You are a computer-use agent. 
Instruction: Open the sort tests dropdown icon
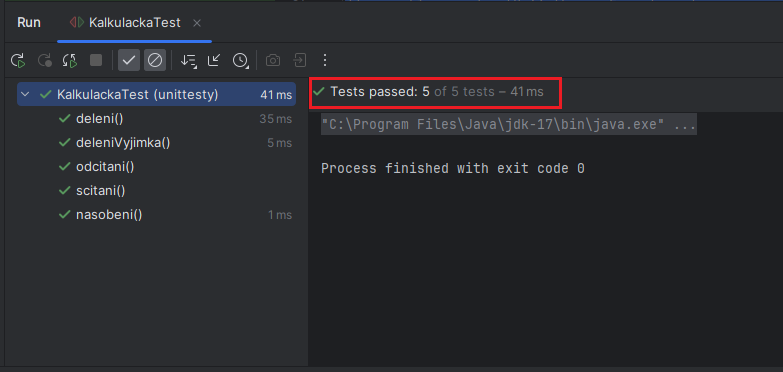pos(188,61)
